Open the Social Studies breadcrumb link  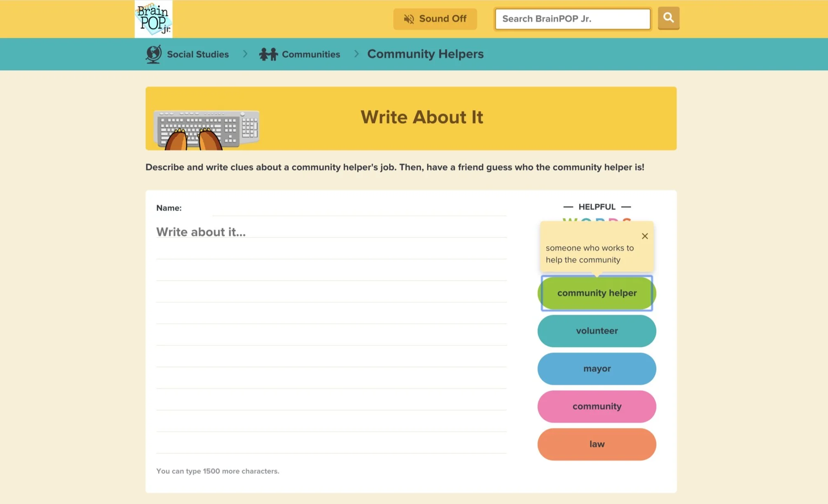[198, 54]
